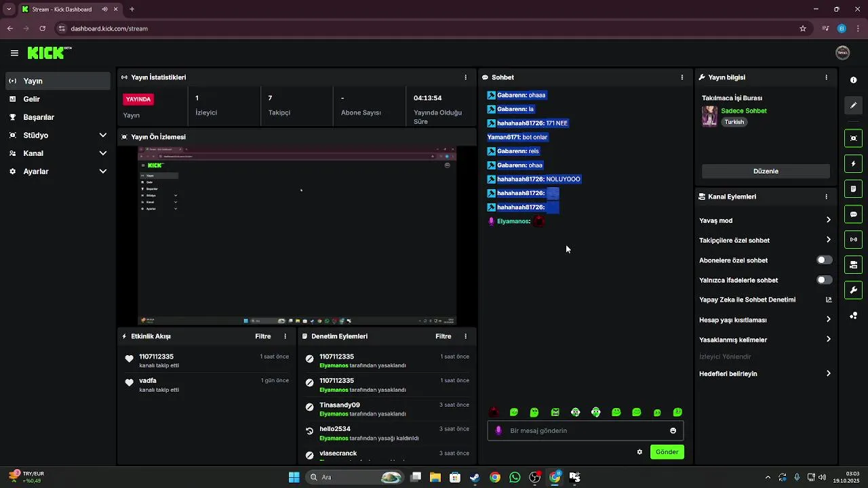Image resolution: width=868 pixels, height=488 pixels.
Task: Open Sadece Sohbet category link
Action: click(x=744, y=111)
